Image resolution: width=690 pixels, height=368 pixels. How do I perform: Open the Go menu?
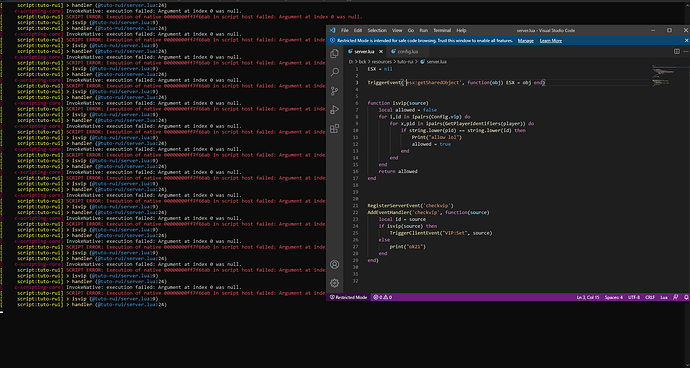(x=411, y=30)
